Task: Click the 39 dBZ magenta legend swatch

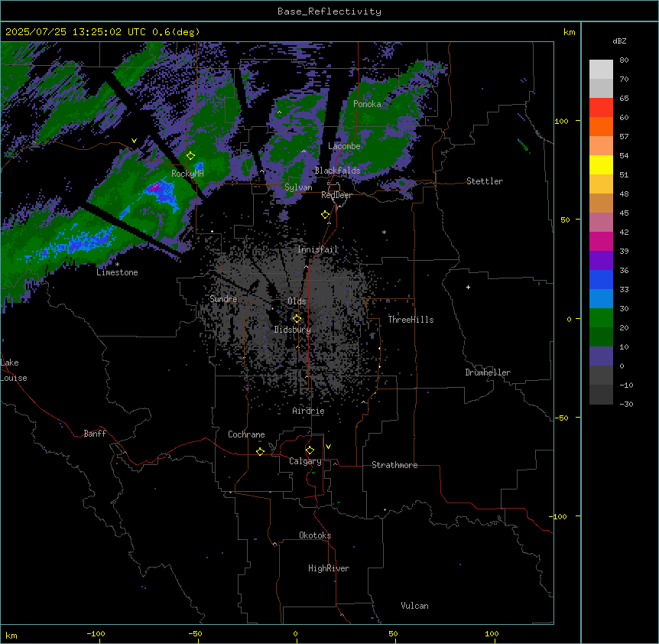Action: [601, 241]
